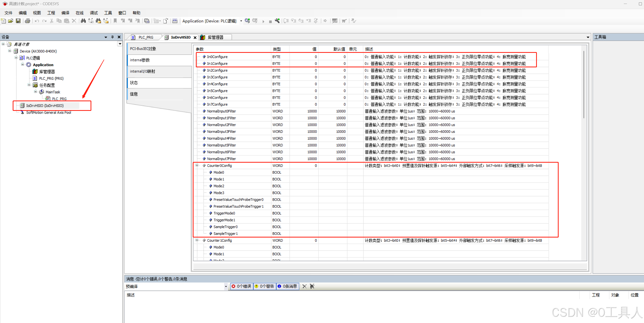Click the Save project toolbar icon

18,21
